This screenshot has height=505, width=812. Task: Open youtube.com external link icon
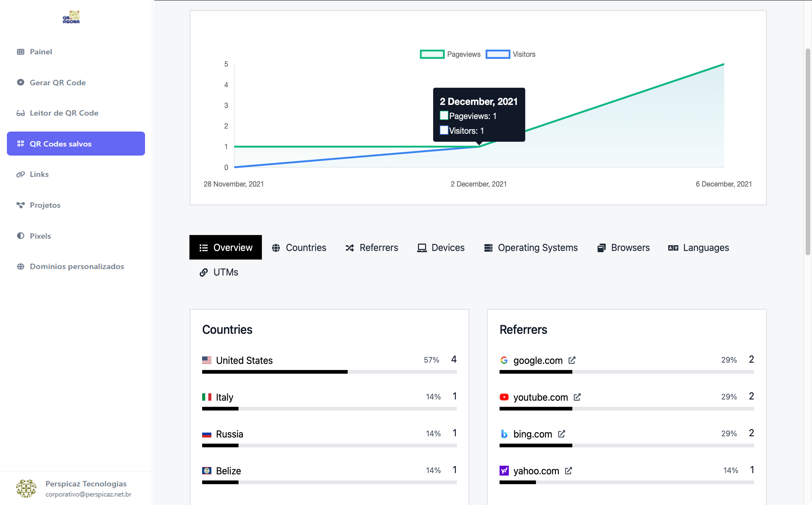[577, 397]
